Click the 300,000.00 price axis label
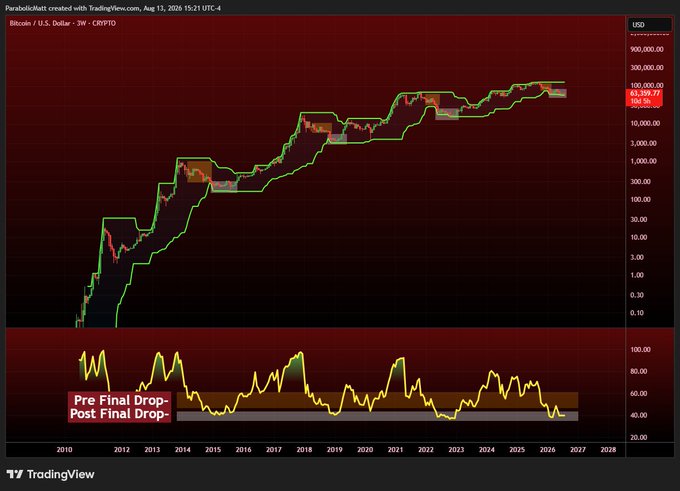This screenshot has height=491, width=680. (647, 68)
